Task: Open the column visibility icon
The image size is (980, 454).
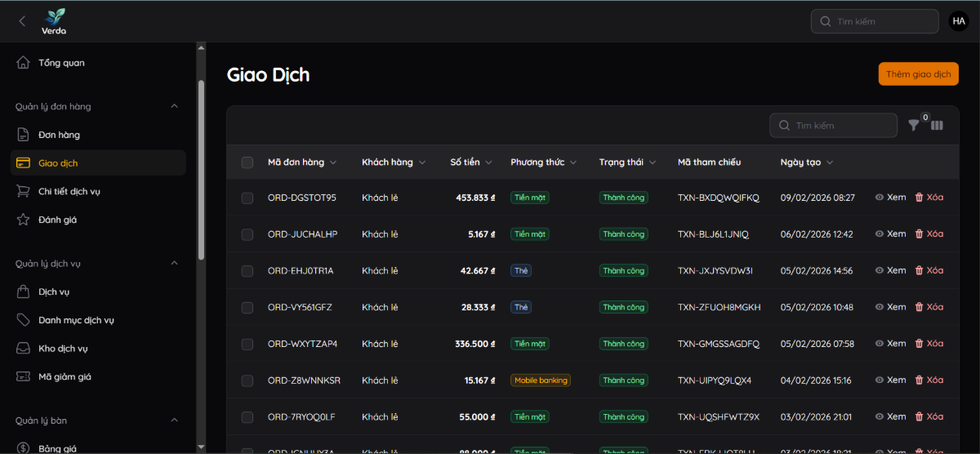Action: pos(937,126)
